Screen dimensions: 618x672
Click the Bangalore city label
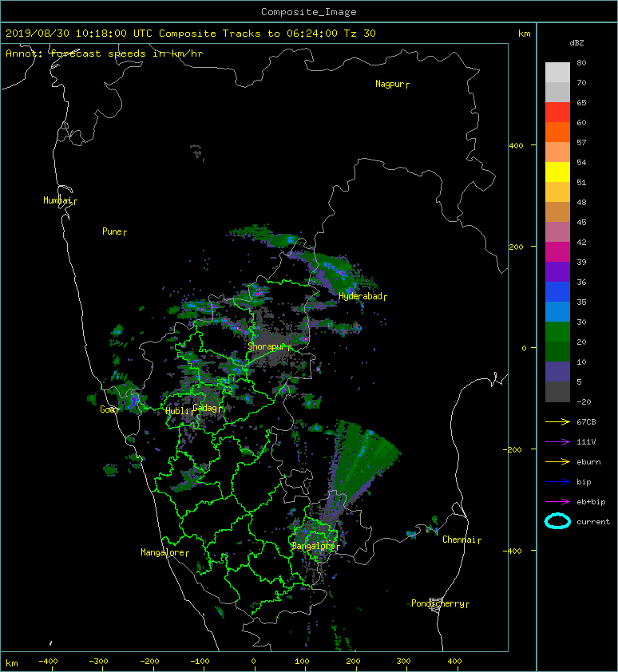click(x=313, y=546)
